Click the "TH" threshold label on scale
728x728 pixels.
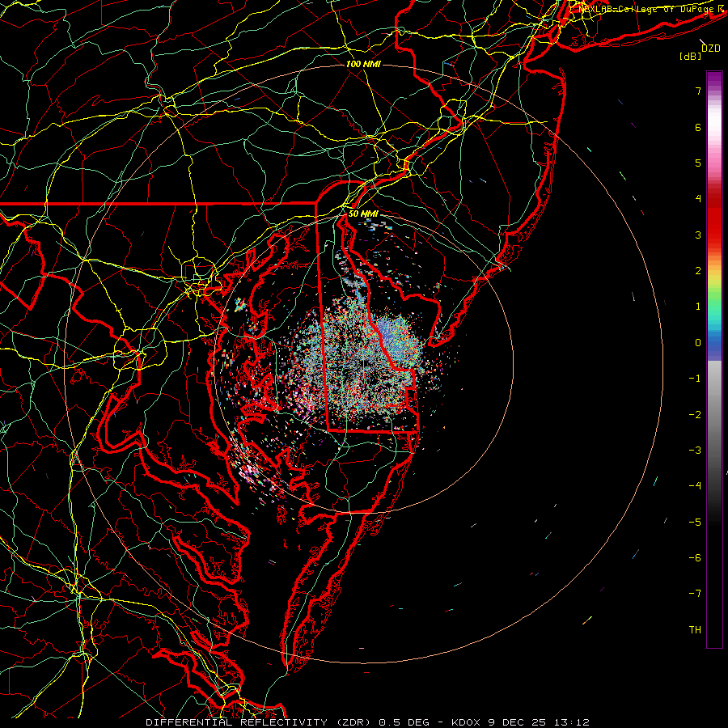pyautogui.click(x=695, y=630)
